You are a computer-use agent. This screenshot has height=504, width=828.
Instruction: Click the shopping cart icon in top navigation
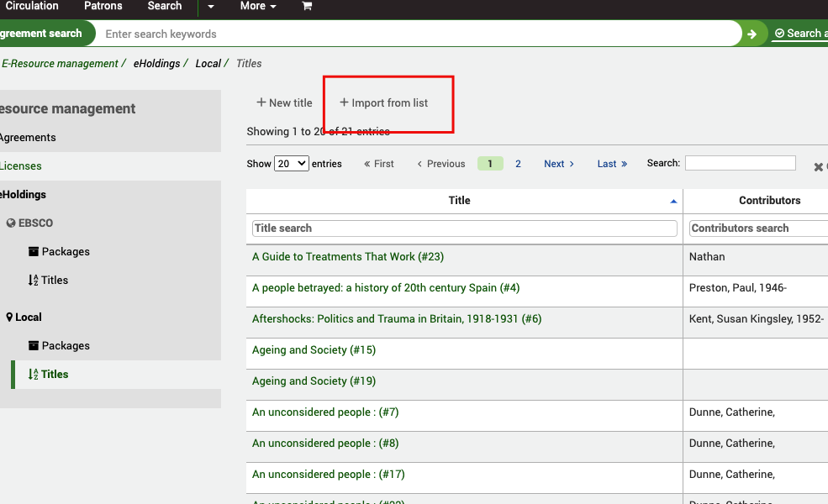pos(307,7)
